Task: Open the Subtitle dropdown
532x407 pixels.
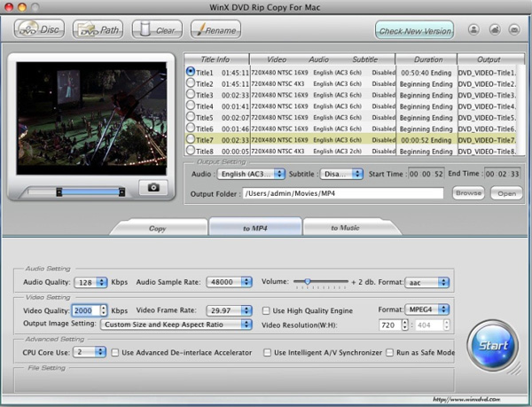Action: point(341,174)
